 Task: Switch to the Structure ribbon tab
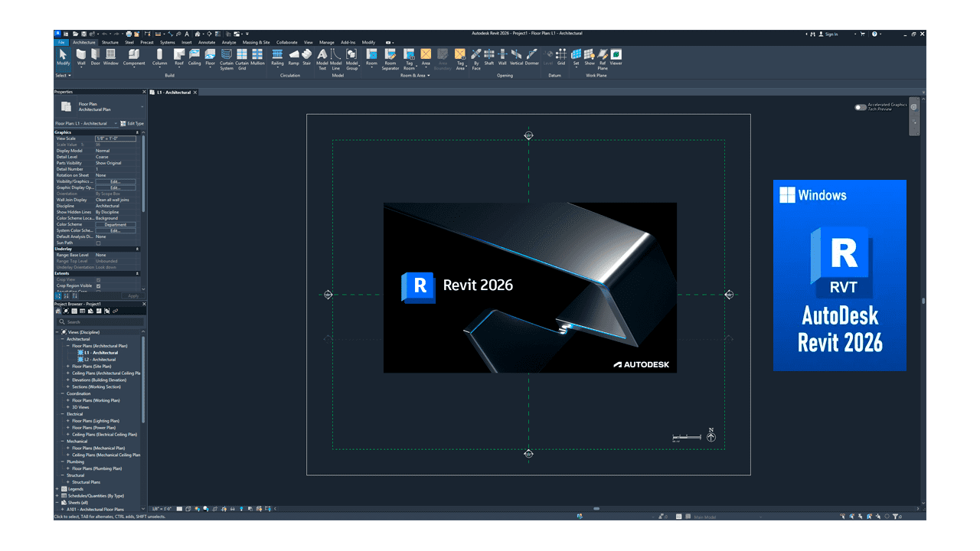point(110,43)
